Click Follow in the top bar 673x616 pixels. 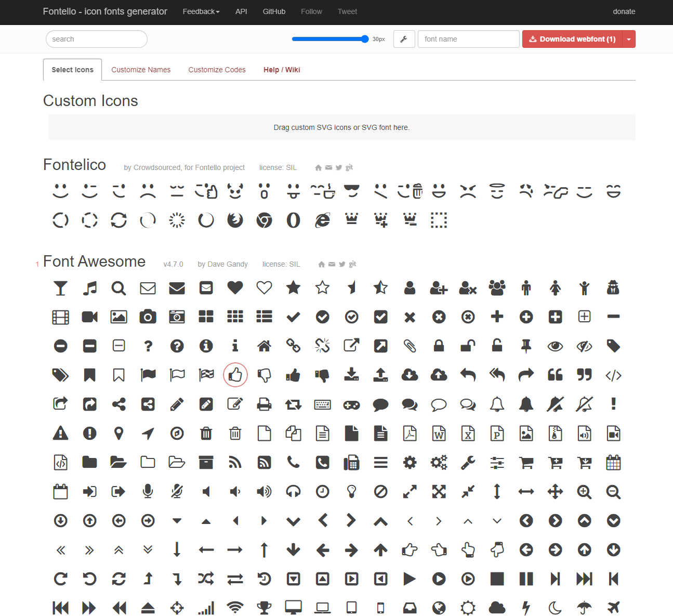(311, 11)
